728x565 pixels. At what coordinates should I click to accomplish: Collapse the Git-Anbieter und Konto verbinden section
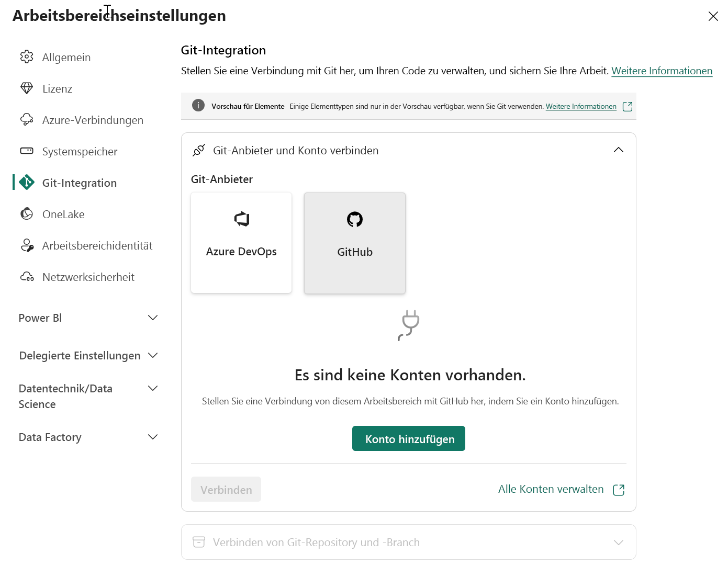[x=618, y=150]
